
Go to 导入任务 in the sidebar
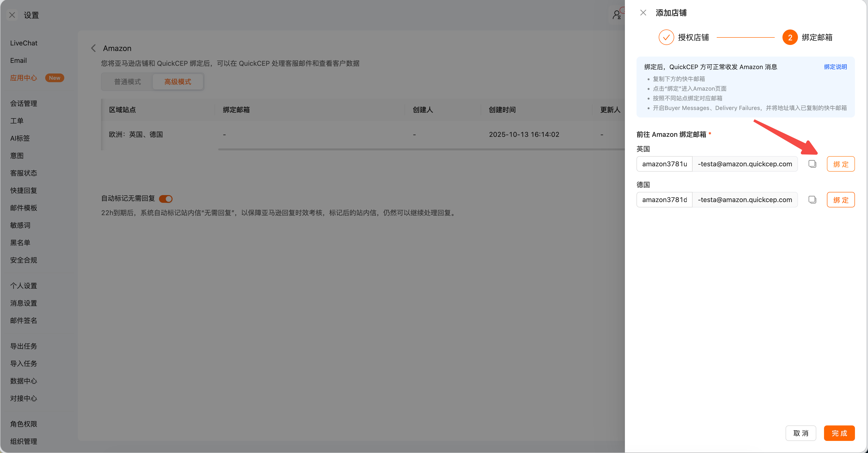(24, 364)
